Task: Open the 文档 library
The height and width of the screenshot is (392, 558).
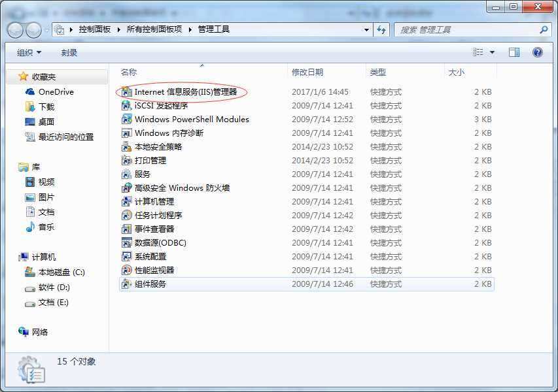Action: click(40, 212)
